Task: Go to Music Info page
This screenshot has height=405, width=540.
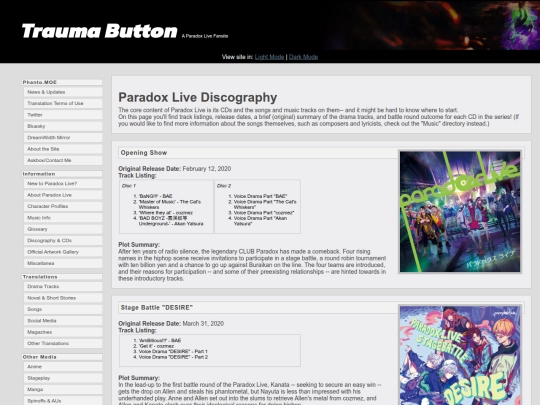Action: point(63,218)
